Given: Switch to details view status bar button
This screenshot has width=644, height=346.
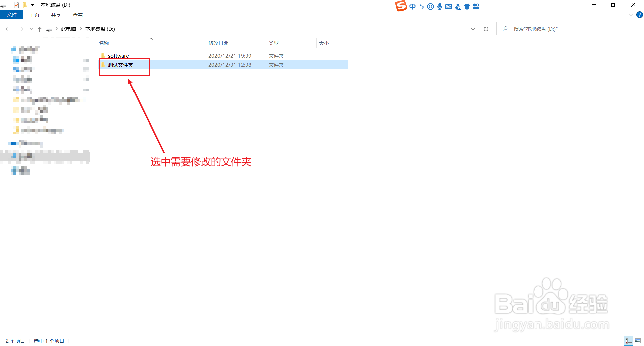Looking at the screenshot, I should tap(628, 341).
